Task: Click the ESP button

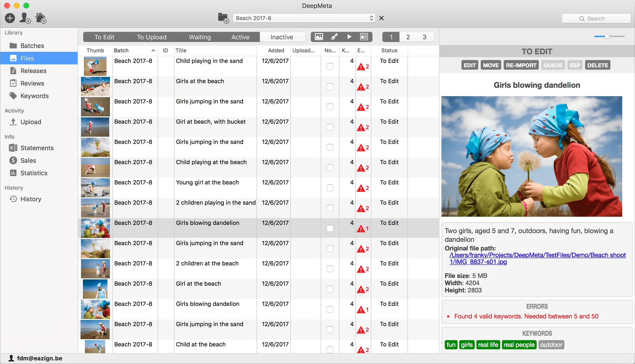Action: 575,65
